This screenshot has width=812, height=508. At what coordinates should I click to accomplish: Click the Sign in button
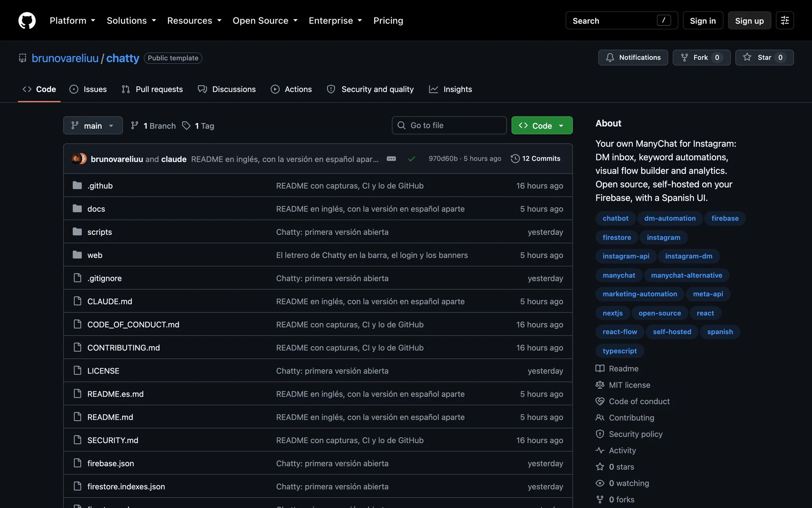(703, 20)
